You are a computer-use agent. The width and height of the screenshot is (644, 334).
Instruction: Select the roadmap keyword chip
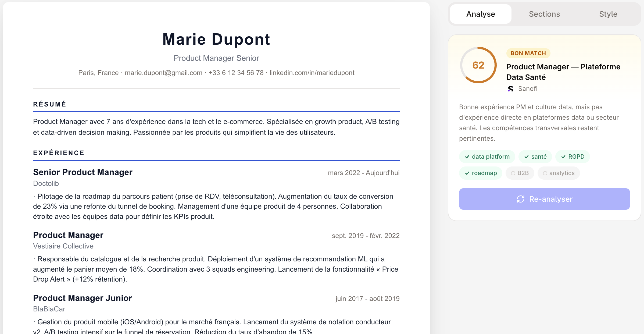pos(481,173)
